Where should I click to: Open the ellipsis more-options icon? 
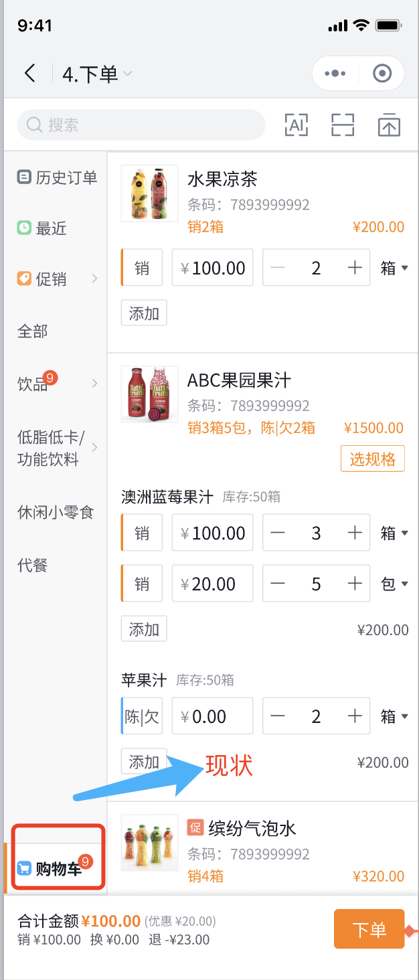(335, 73)
